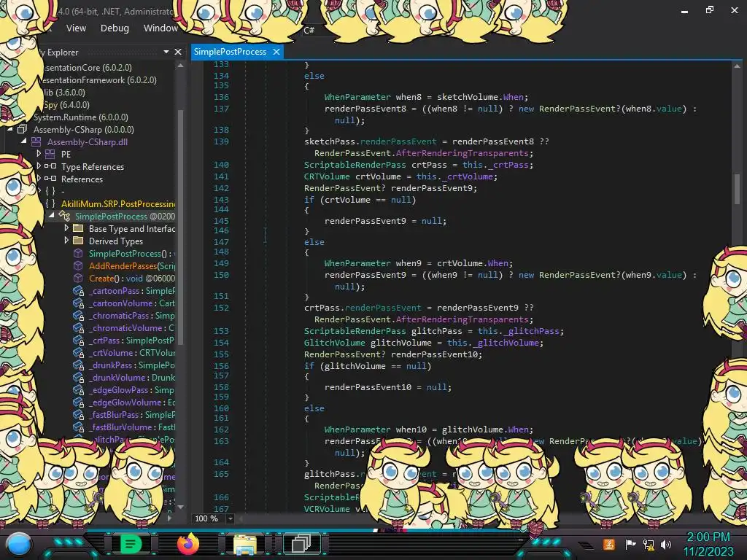Click the Base Type and Interfaces folder icon

(78, 228)
